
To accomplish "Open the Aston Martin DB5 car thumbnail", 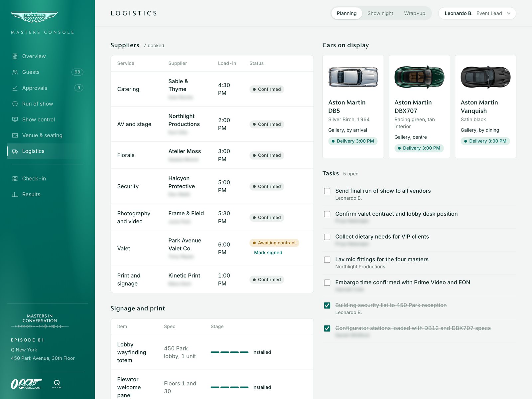I will pyautogui.click(x=353, y=77).
